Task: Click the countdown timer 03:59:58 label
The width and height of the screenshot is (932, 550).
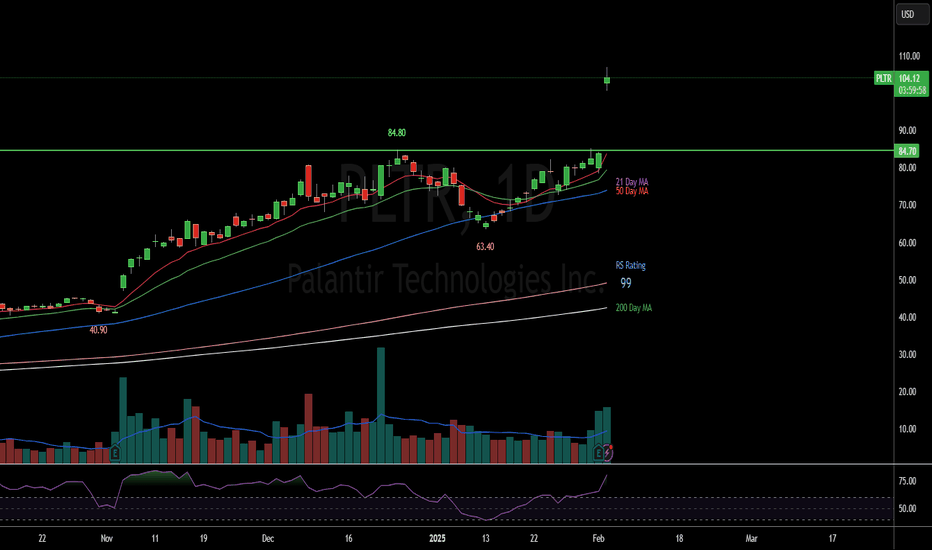Action: click(911, 90)
